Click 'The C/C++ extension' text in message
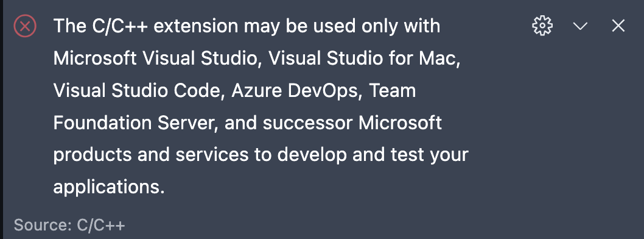 click(x=146, y=26)
